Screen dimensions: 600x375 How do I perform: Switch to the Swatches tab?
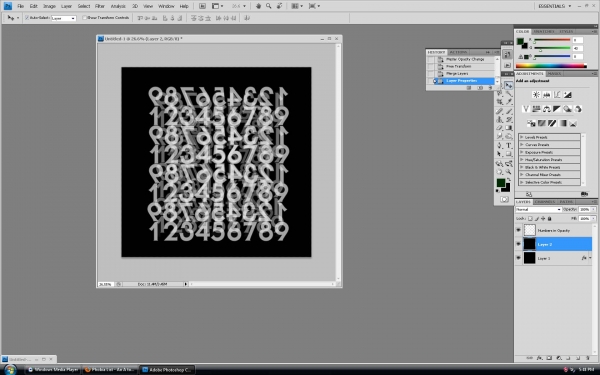(544, 31)
